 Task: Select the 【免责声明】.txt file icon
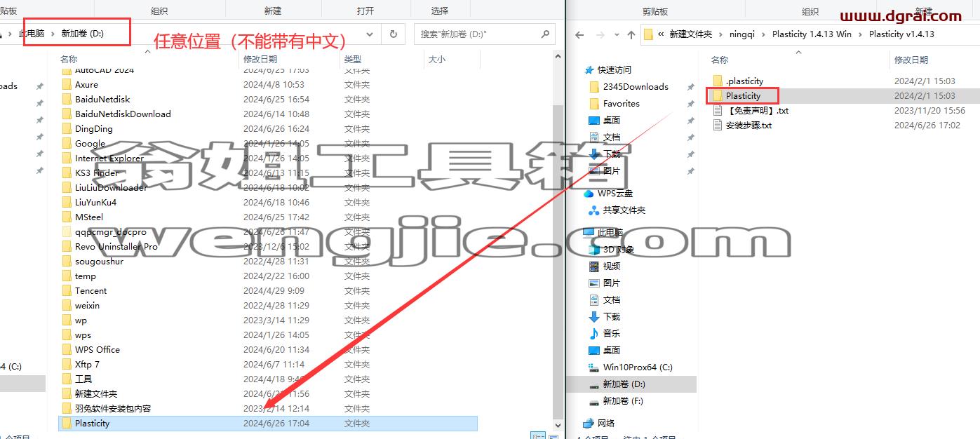tap(718, 110)
